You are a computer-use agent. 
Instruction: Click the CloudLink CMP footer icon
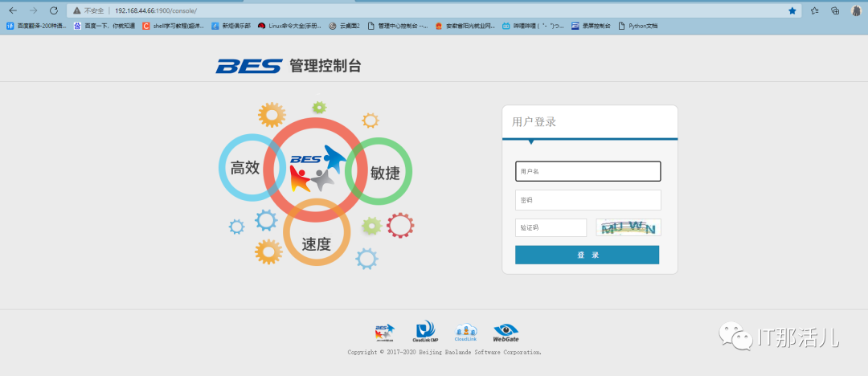click(425, 331)
